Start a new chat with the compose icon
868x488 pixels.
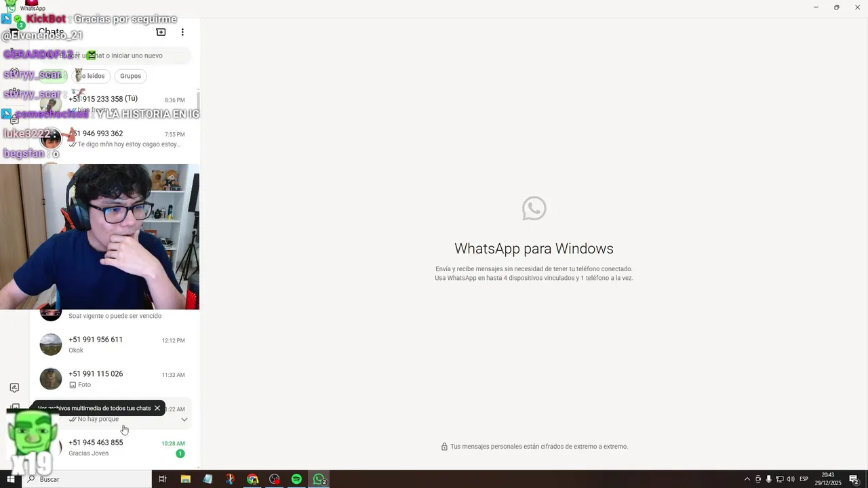pyautogui.click(x=161, y=32)
